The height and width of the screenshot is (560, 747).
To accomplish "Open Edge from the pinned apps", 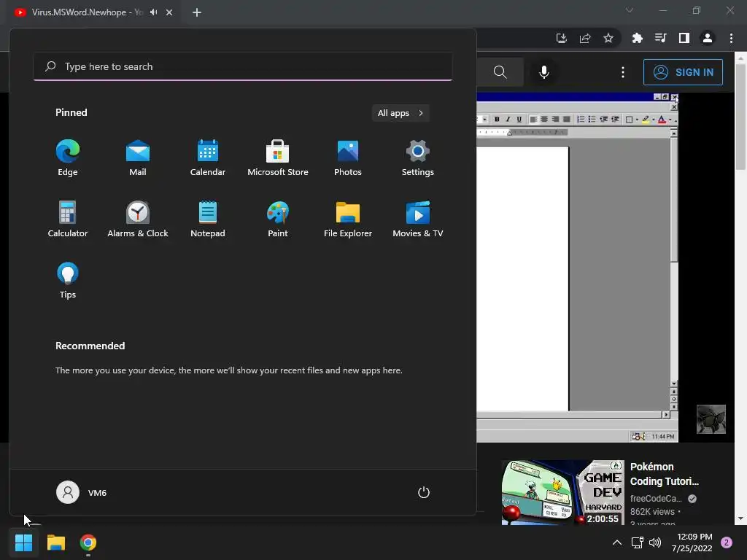I will point(68,158).
